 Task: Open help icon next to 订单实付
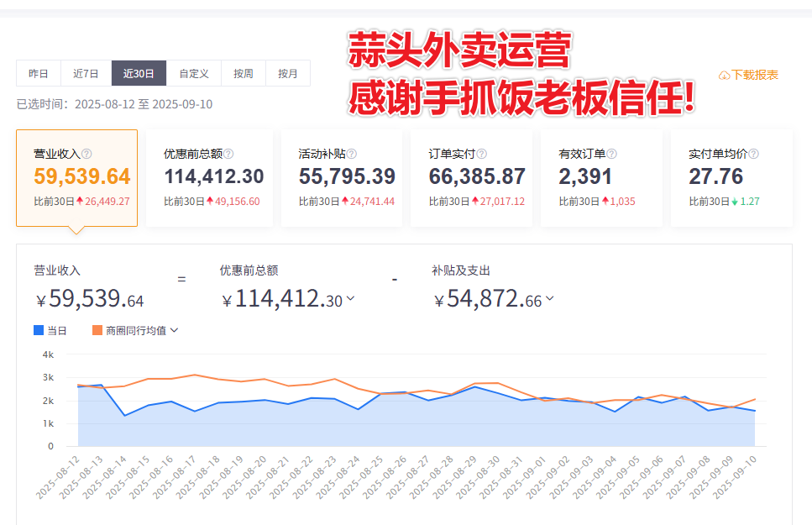482,154
